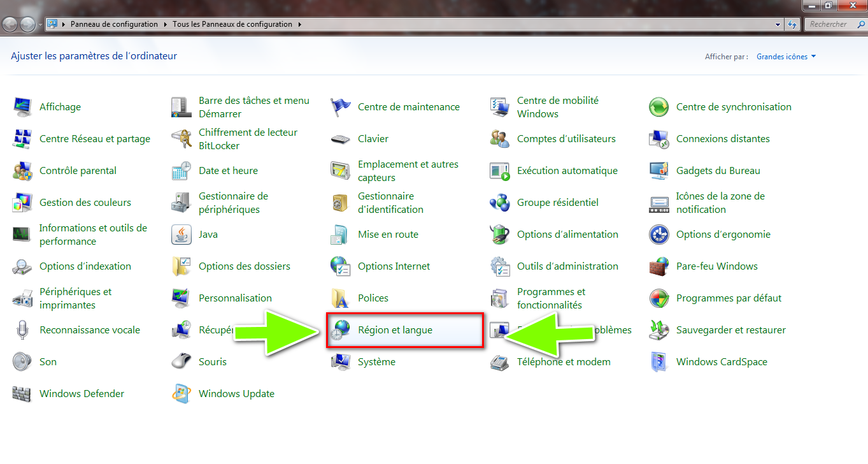Click the Back navigation button
The height and width of the screenshot is (464, 868).
pyautogui.click(x=10, y=24)
